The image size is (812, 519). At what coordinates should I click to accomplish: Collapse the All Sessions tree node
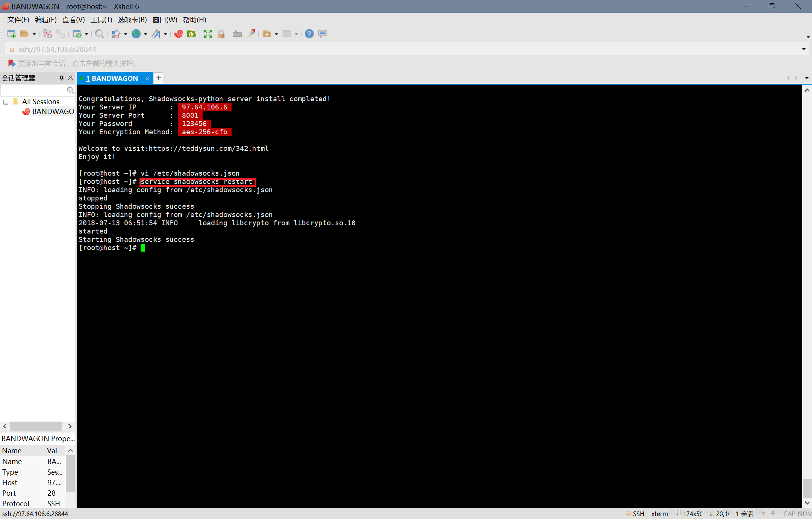pyautogui.click(x=6, y=102)
